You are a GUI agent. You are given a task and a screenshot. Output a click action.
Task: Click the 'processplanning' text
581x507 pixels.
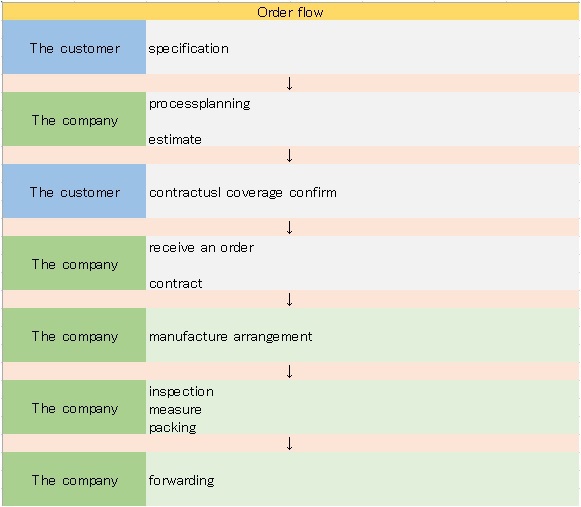pos(200,104)
